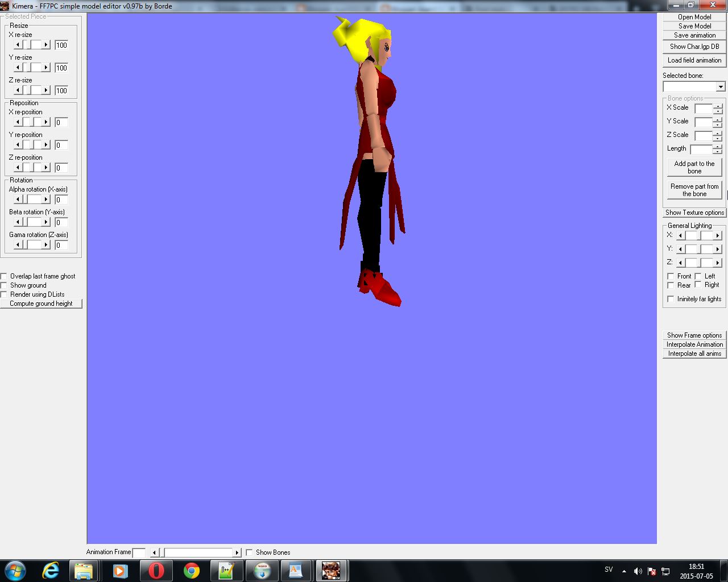Decrease Y Scale spinner down
The height and width of the screenshot is (582, 728).
(x=718, y=125)
